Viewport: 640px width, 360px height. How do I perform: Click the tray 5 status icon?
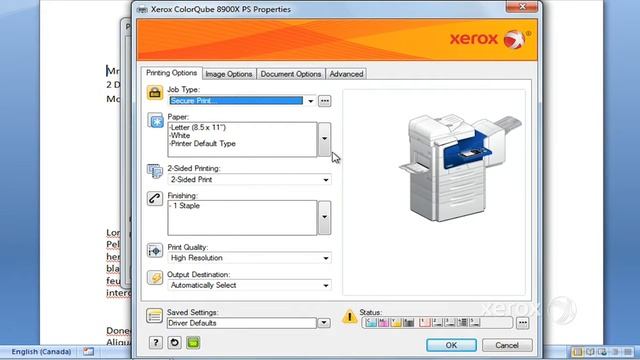(475, 323)
